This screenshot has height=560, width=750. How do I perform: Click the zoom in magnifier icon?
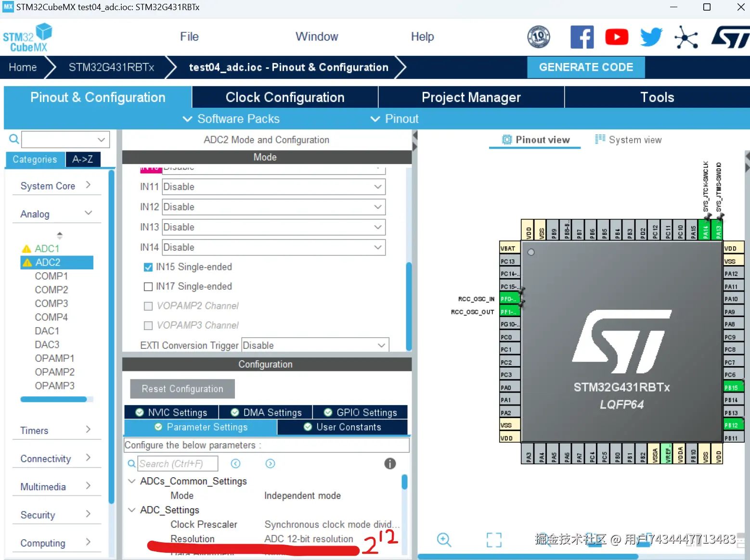click(444, 540)
